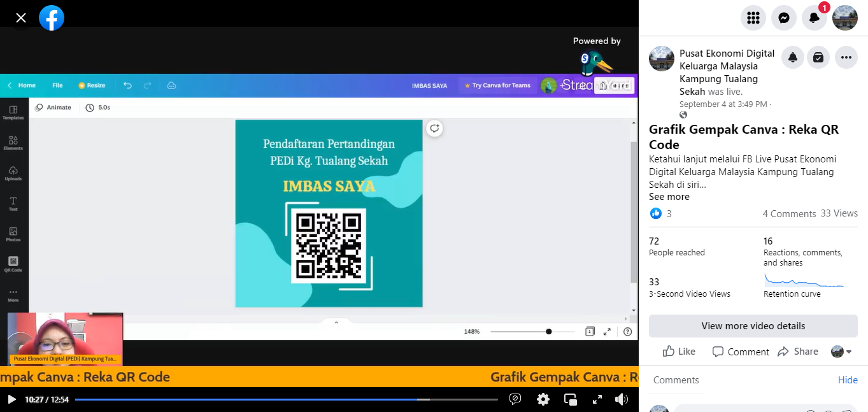Click View more video details

753,326
